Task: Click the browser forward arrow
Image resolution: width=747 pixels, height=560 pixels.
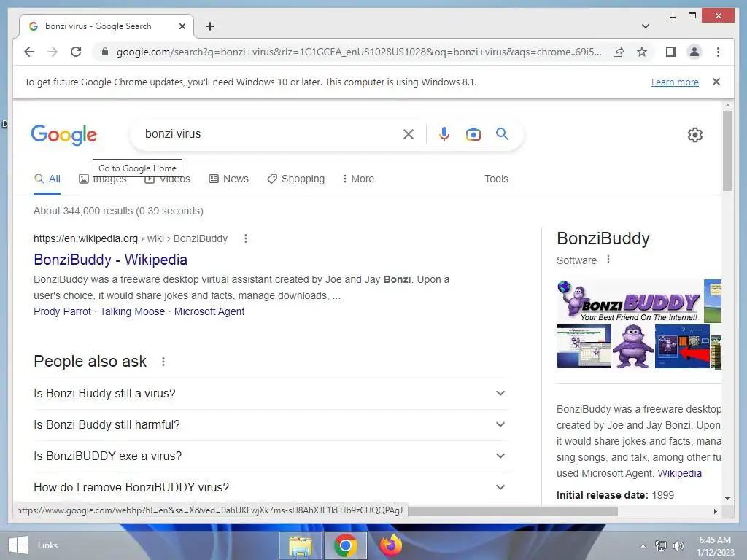Action: pos(53,52)
